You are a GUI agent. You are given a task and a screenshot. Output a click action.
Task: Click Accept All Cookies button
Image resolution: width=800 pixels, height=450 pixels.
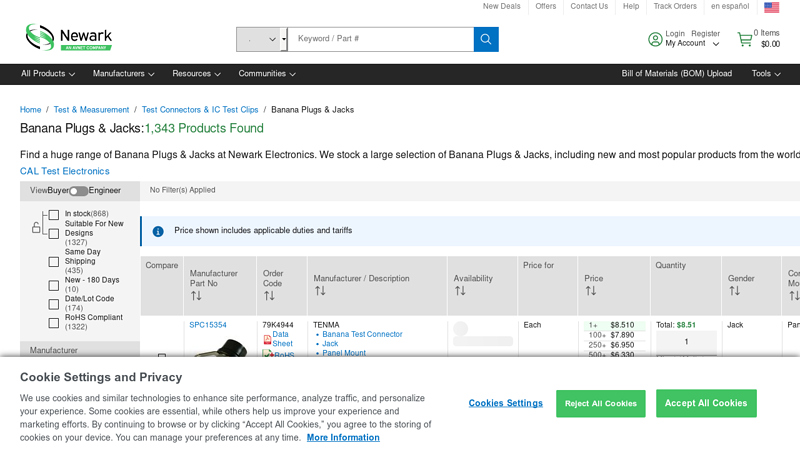click(706, 403)
